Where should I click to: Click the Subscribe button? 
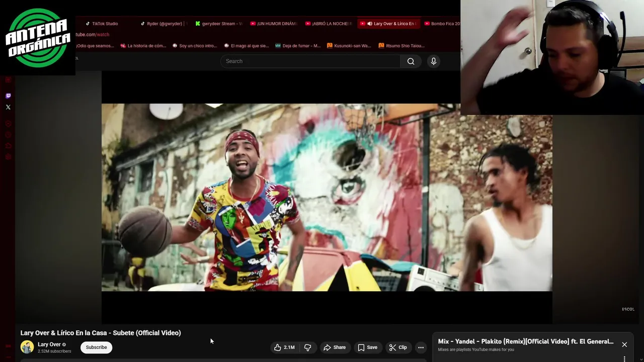coord(96,347)
